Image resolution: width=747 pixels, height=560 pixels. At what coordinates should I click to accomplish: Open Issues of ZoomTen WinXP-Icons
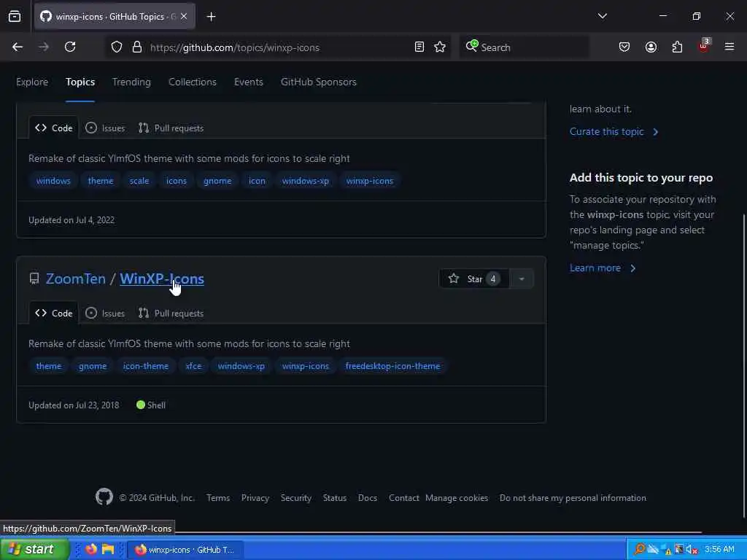(105, 314)
